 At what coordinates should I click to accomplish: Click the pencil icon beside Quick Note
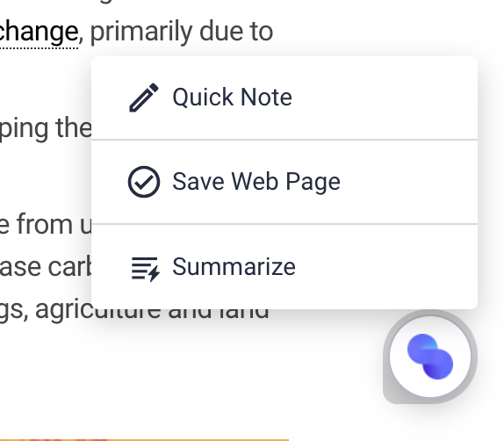pyautogui.click(x=144, y=98)
